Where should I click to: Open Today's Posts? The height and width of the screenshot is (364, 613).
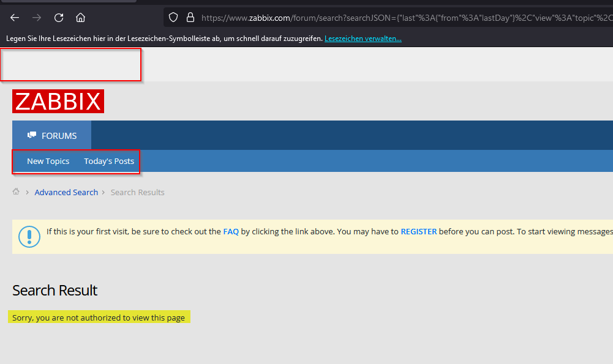point(109,161)
